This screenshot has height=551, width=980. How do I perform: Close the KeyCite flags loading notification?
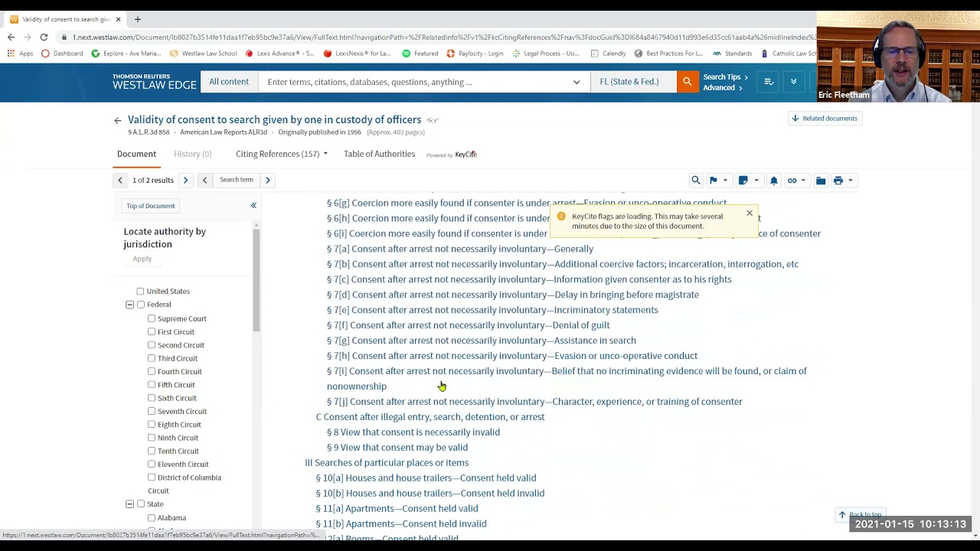(x=750, y=214)
